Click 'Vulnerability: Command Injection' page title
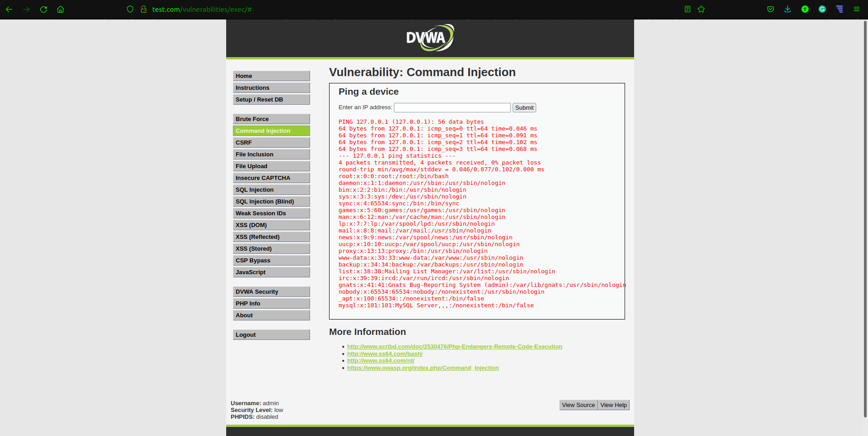The image size is (868, 436). [422, 72]
